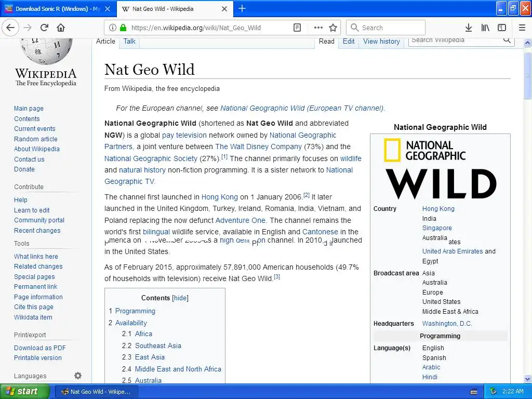Select Nat Geo Wild taskbar button
532x399 pixels.
[96, 392]
